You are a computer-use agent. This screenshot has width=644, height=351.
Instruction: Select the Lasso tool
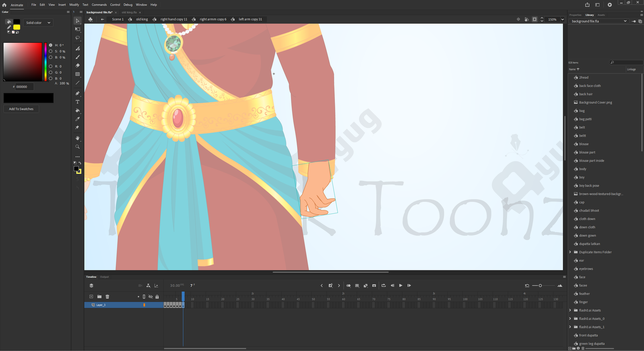(x=78, y=38)
